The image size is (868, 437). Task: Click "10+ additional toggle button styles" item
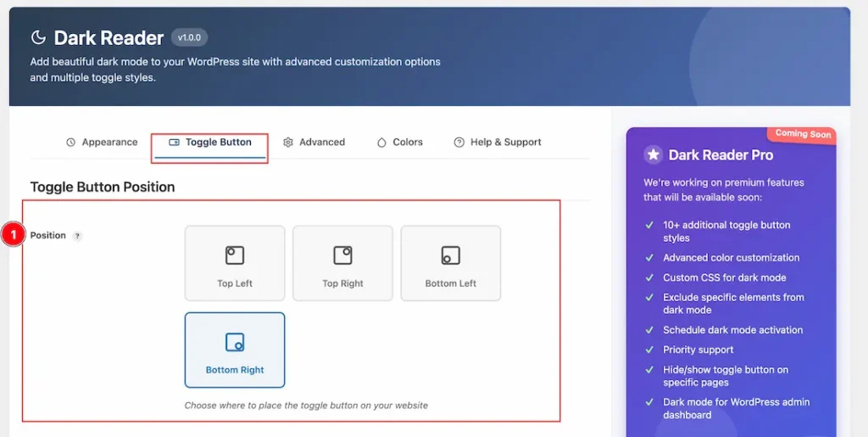click(726, 232)
